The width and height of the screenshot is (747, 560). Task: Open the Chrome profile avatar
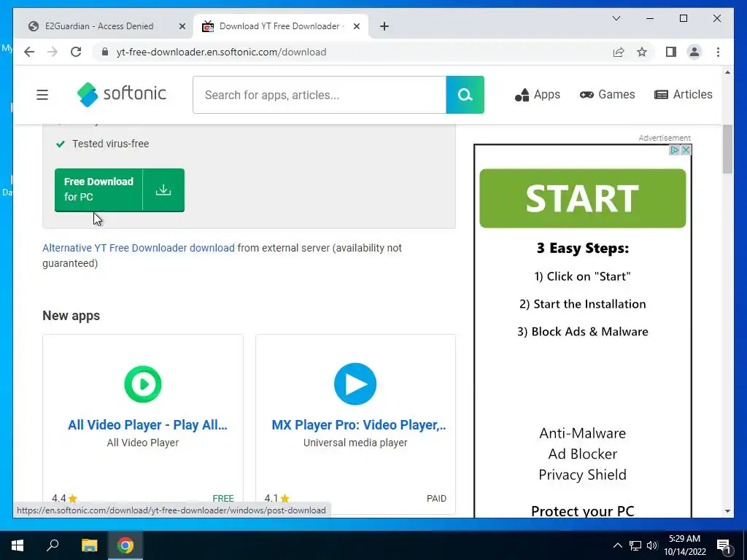click(694, 52)
